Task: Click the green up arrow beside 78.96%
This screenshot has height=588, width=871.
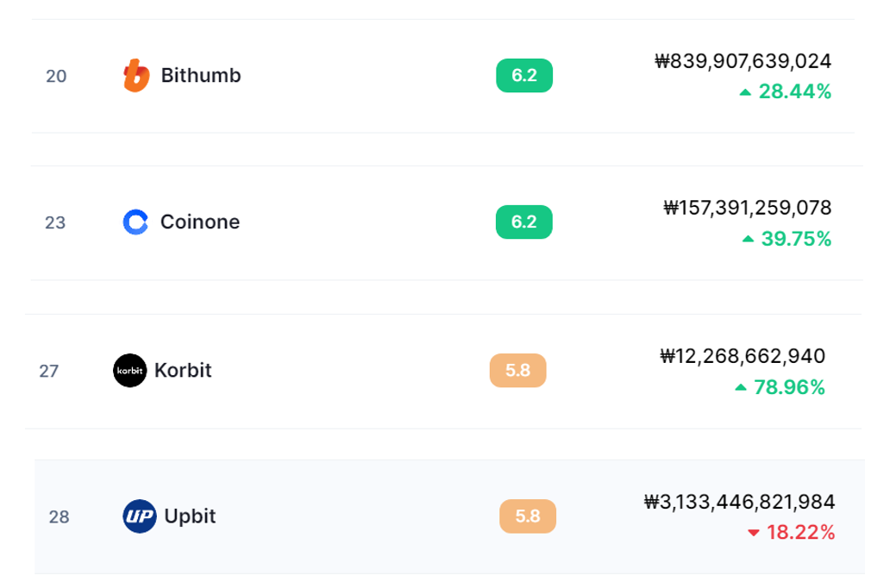Action: pyautogui.click(x=741, y=388)
